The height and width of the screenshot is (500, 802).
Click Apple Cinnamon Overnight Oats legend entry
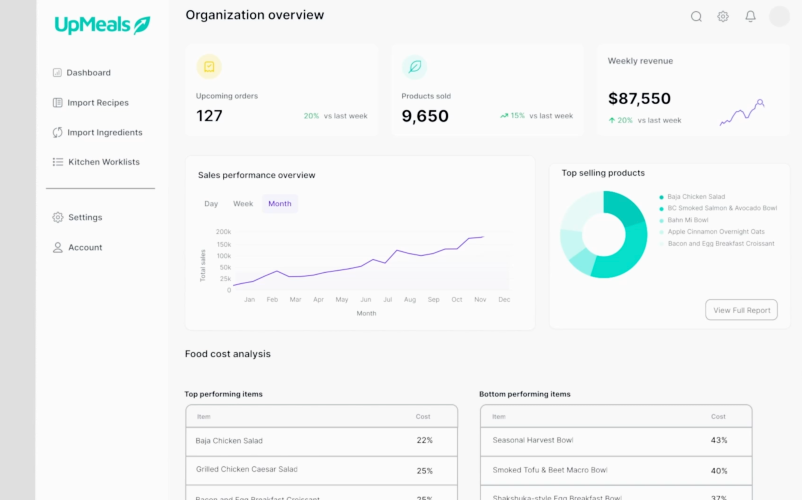click(716, 232)
